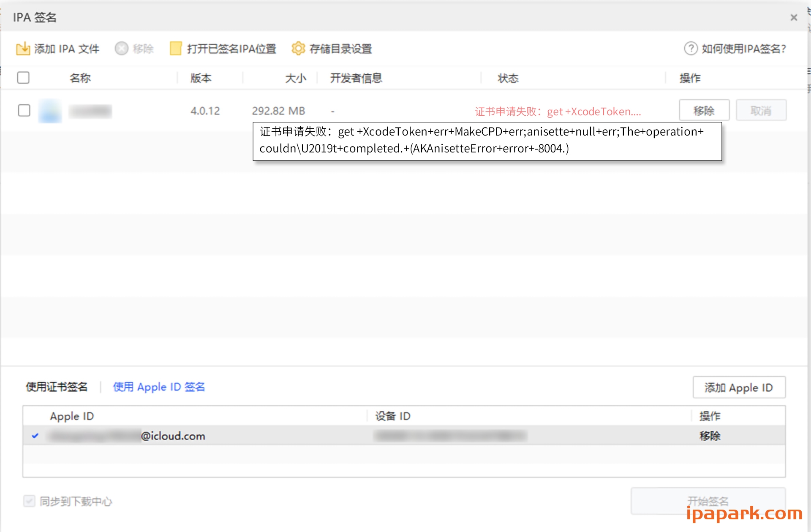This screenshot has width=811, height=532.
Task: Click the 添加 IPA 文件 import icon
Action: tap(24, 49)
